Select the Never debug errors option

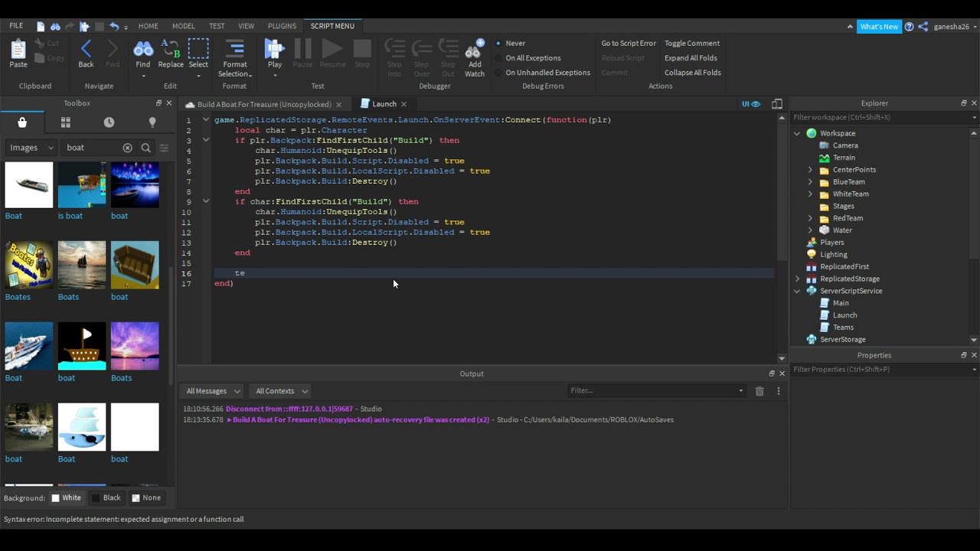pyautogui.click(x=511, y=44)
